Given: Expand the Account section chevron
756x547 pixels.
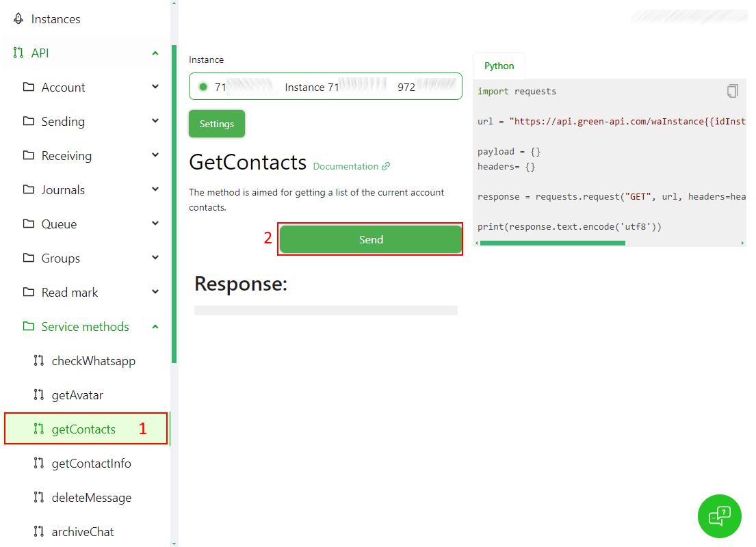Looking at the screenshot, I should 155,87.
